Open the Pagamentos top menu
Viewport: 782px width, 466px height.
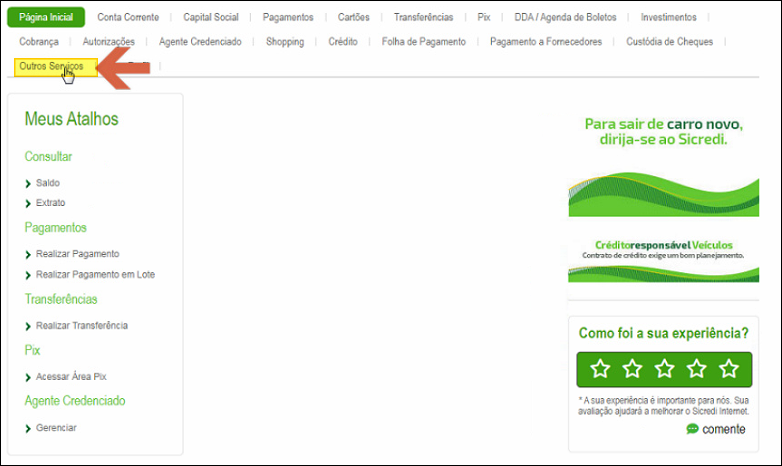click(288, 17)
